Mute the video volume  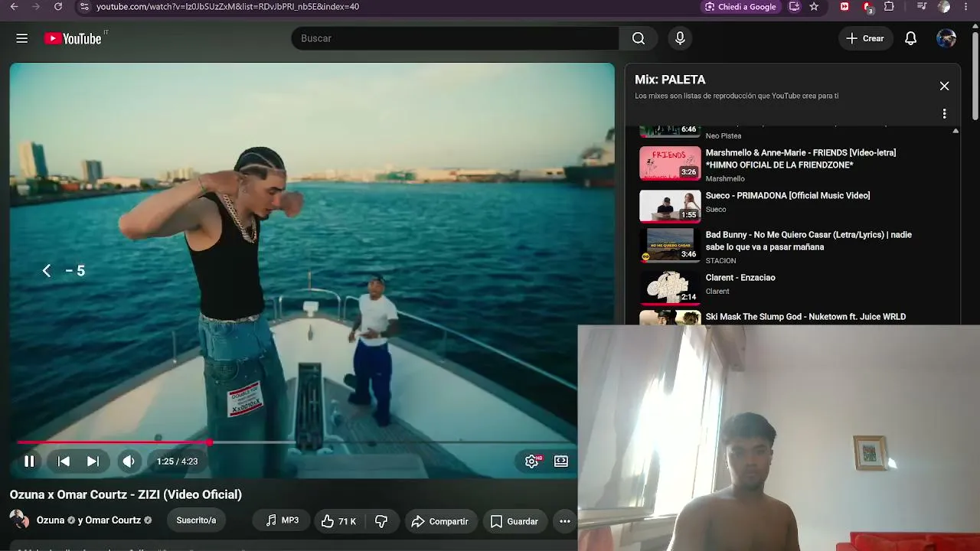click(129, 461)
